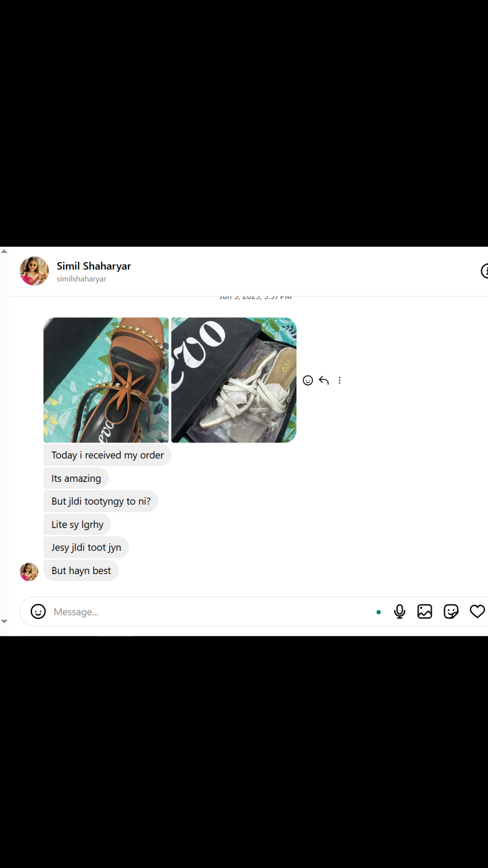This screenshot has height=868, width=488.
Task: Open Simil Shaharyar's profile picture in header
Action: click(34, 271)
